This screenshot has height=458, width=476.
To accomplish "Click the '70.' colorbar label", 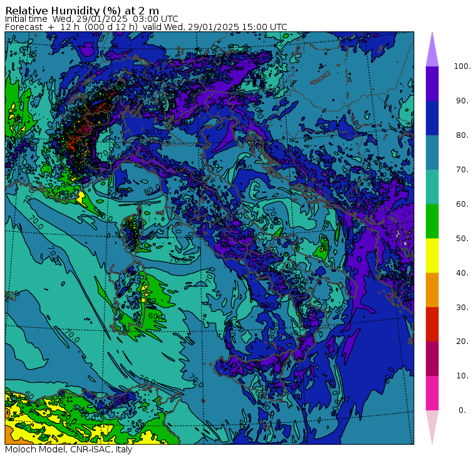I will click(x=462, y=169).
